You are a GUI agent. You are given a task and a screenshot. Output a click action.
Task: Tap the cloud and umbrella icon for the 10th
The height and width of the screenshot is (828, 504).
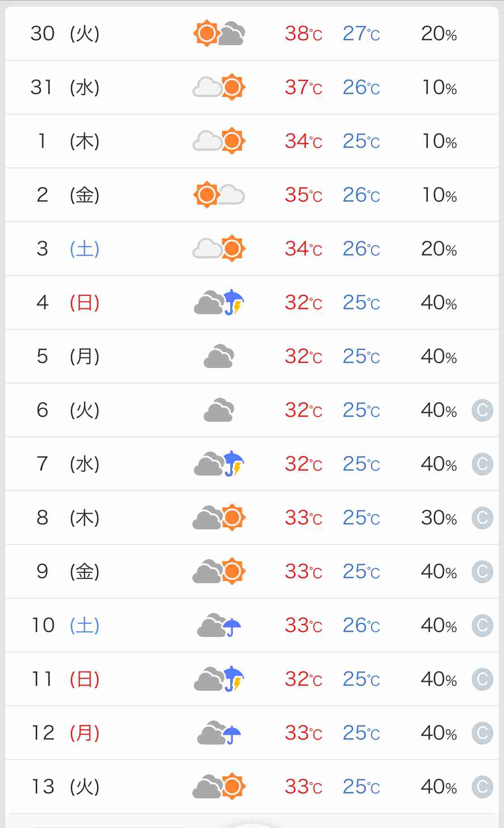[x=219, y=625]
